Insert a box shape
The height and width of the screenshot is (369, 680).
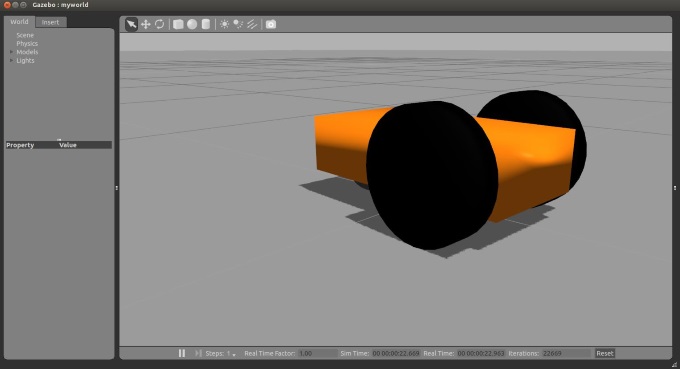point(178,24)
